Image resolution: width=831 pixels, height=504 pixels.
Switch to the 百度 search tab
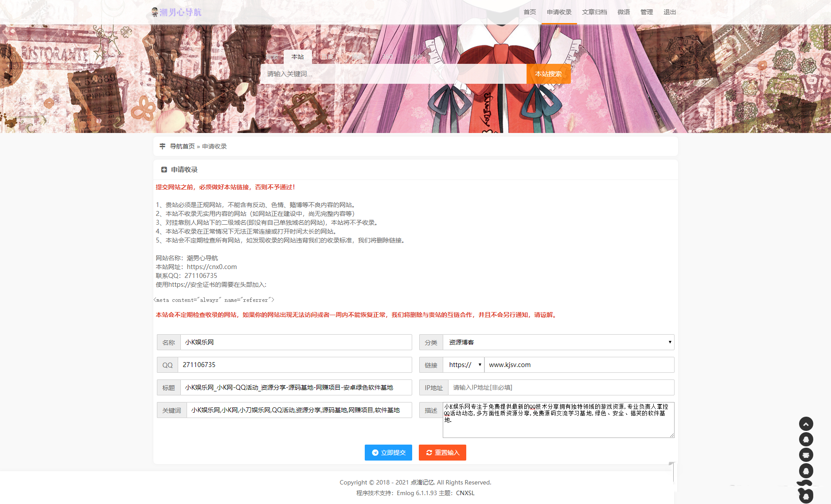tap(328, 57)
